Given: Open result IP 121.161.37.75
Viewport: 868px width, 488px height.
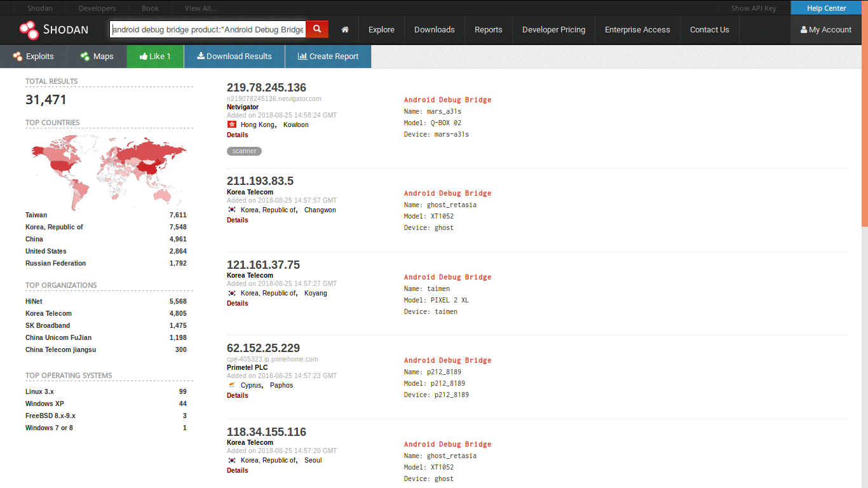Looking at the screenshot, I should pyautogui.click(x=263, y=265).
